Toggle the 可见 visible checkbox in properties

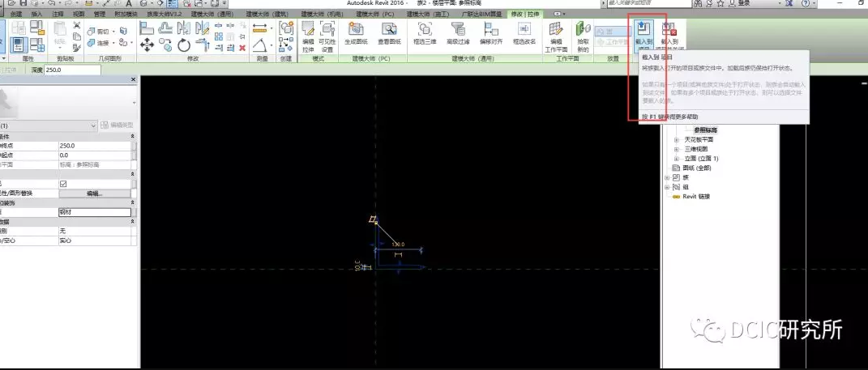coord(63,184)
